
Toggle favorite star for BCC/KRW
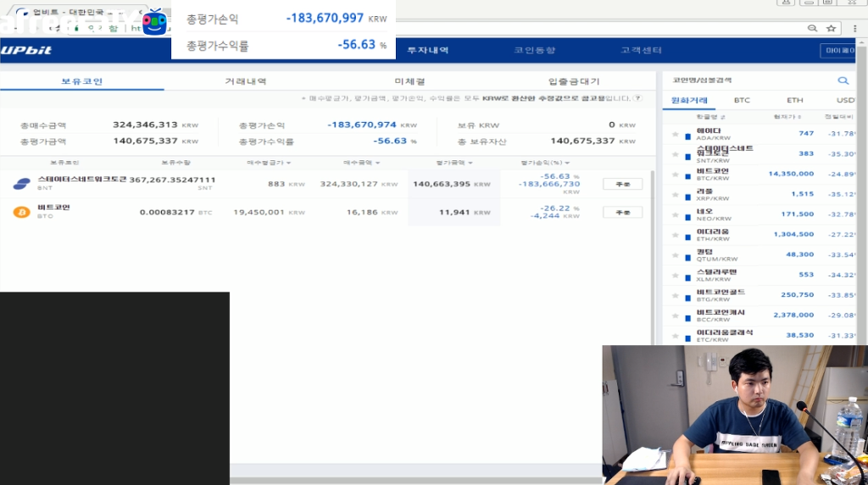tap(676, 315)
